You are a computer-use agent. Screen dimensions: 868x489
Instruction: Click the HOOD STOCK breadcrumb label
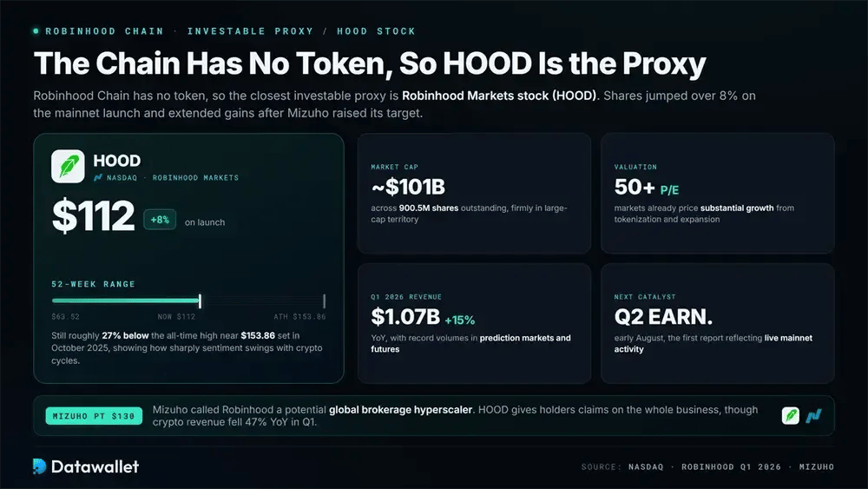click(x=377, y=31)
